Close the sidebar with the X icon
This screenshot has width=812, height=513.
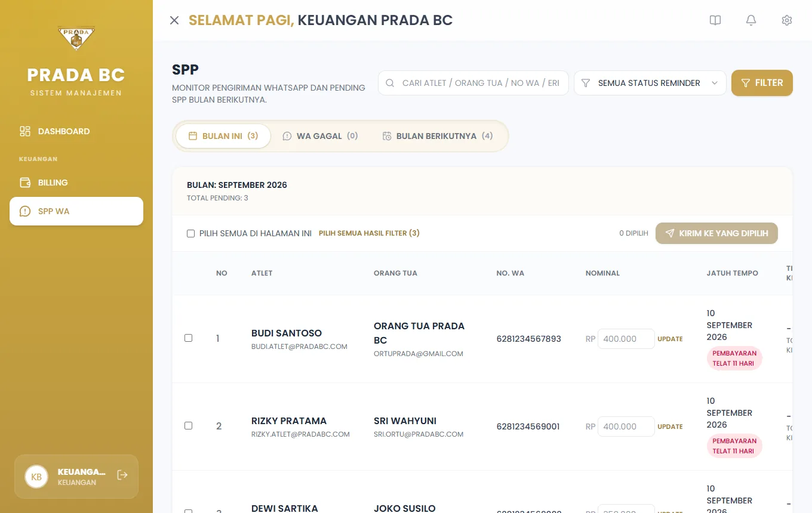pos(174,20)
